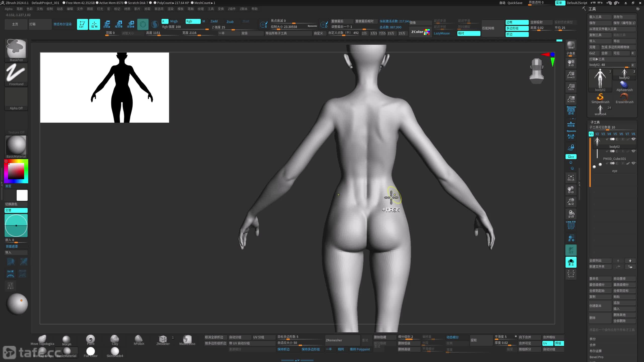The width and height of the screenshot is (644, 362).
Task: Open the FreeHand stroke selector
Action: 16,74
